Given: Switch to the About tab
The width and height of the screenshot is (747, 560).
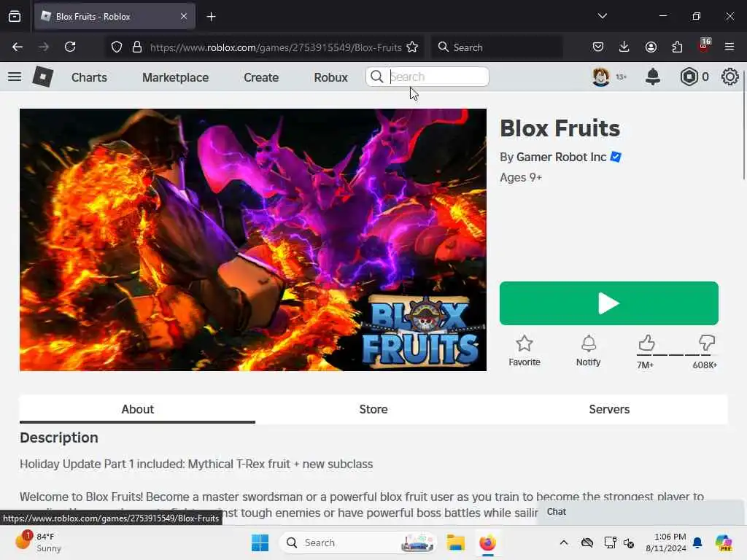Looking at the screenshot, I should click(137, 410).
